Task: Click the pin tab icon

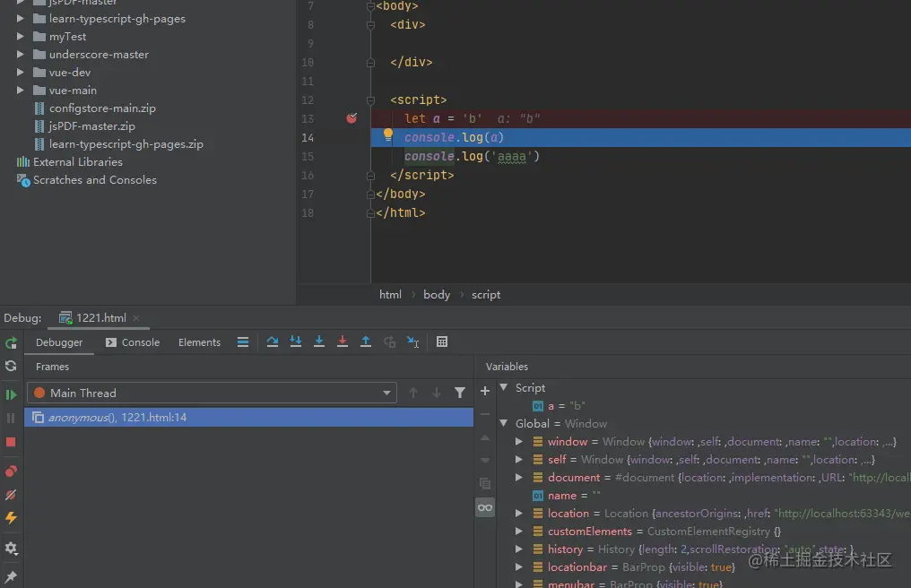Action: tap(11, 576)
